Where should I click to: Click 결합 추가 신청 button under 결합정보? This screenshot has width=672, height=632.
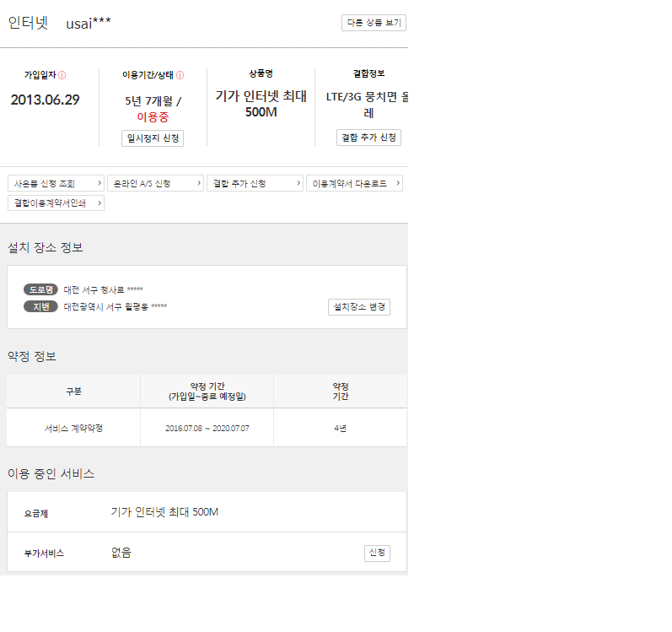(x=368, y=138)
